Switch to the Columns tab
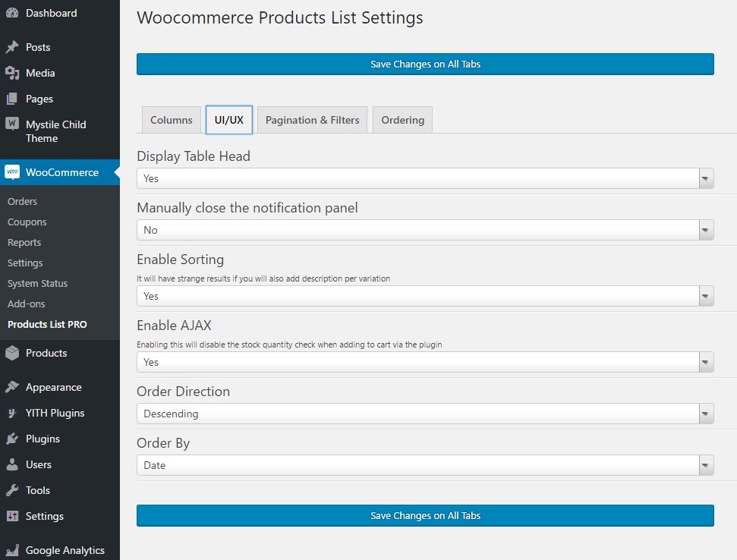 172,120
